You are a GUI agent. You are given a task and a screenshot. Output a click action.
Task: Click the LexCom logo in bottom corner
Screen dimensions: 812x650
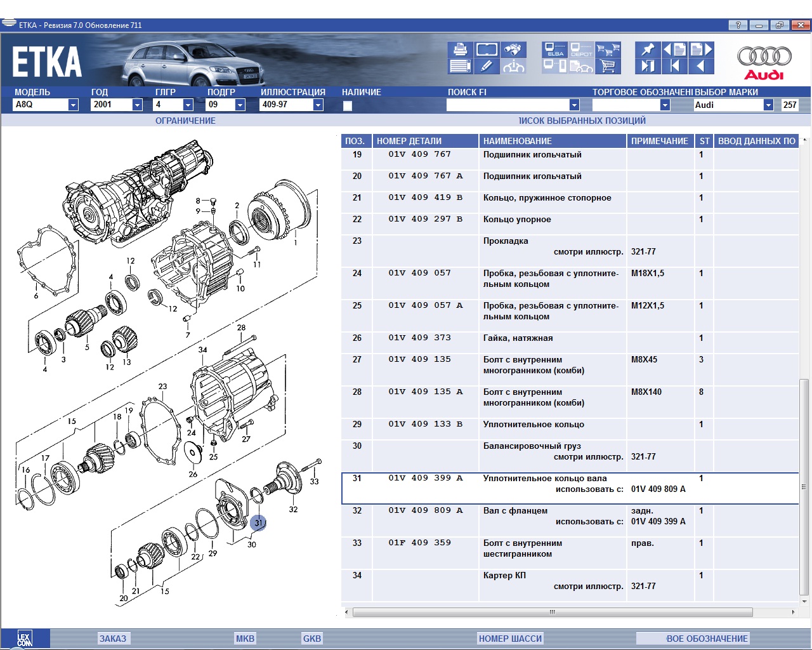[24, 639]
